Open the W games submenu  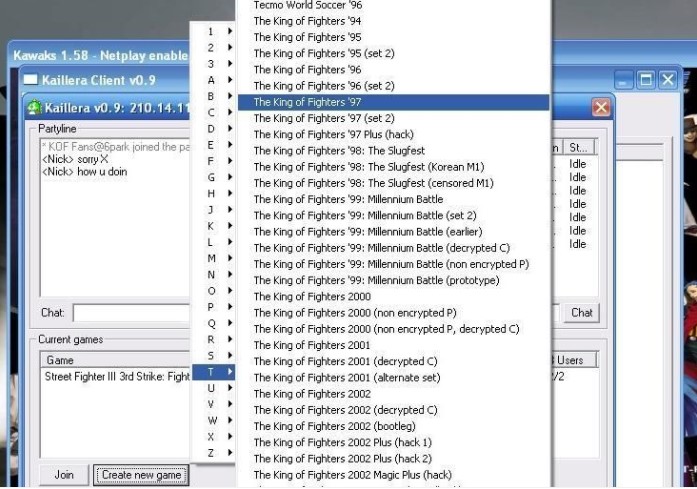click(213, 421)
